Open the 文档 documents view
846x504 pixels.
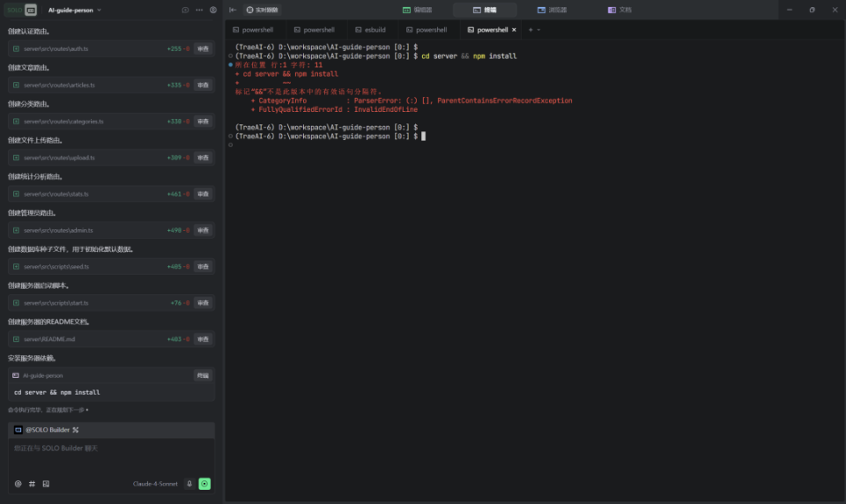(x=620, y=10)
